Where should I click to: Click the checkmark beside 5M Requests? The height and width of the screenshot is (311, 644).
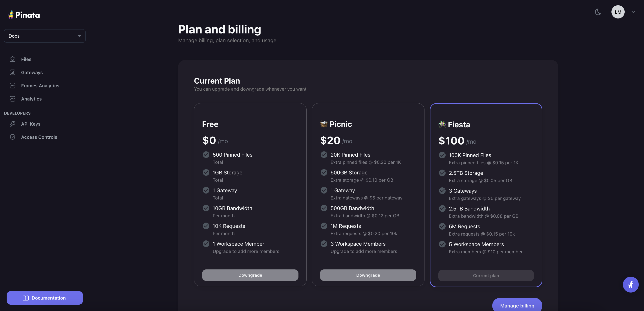point(442,226)
